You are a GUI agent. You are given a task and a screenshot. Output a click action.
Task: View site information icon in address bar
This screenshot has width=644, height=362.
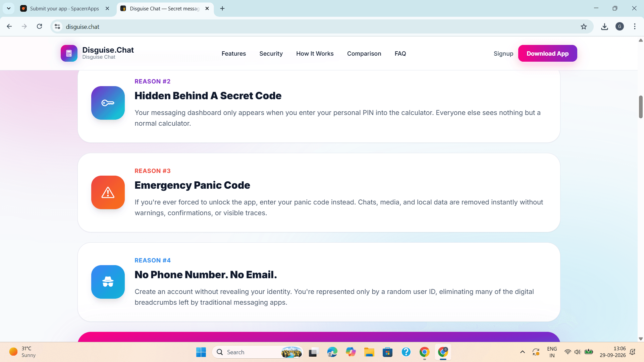[x=57, y=26]
